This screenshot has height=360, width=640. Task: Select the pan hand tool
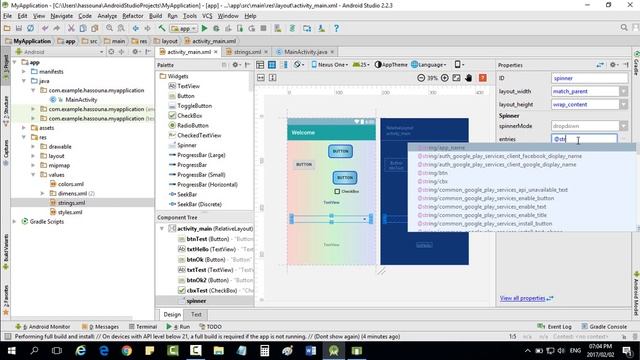[x=468, y=78]
